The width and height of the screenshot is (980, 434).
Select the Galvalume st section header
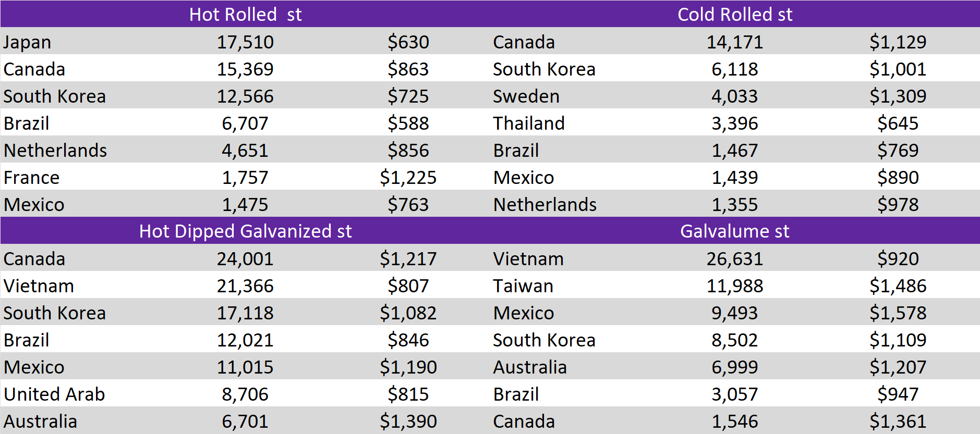pos(734,231)
